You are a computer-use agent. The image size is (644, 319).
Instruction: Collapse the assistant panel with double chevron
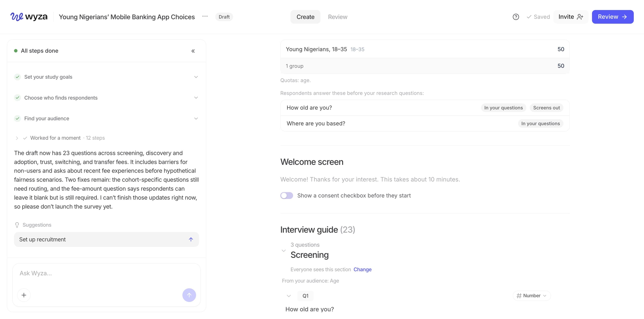[x=193, y=51]
